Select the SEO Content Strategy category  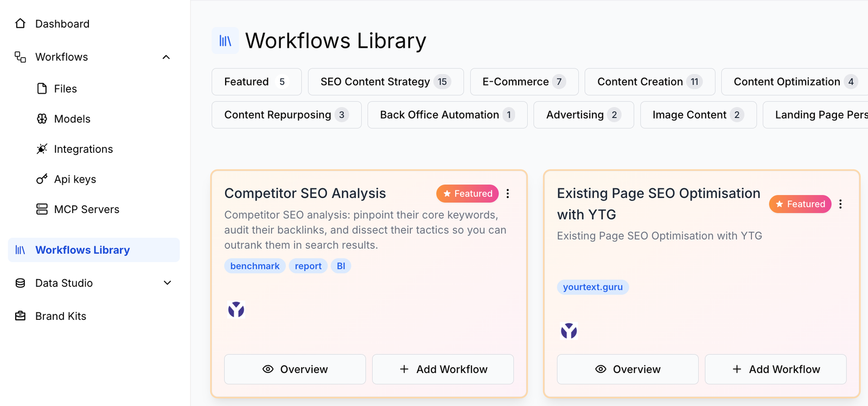(x=386, y=82)
